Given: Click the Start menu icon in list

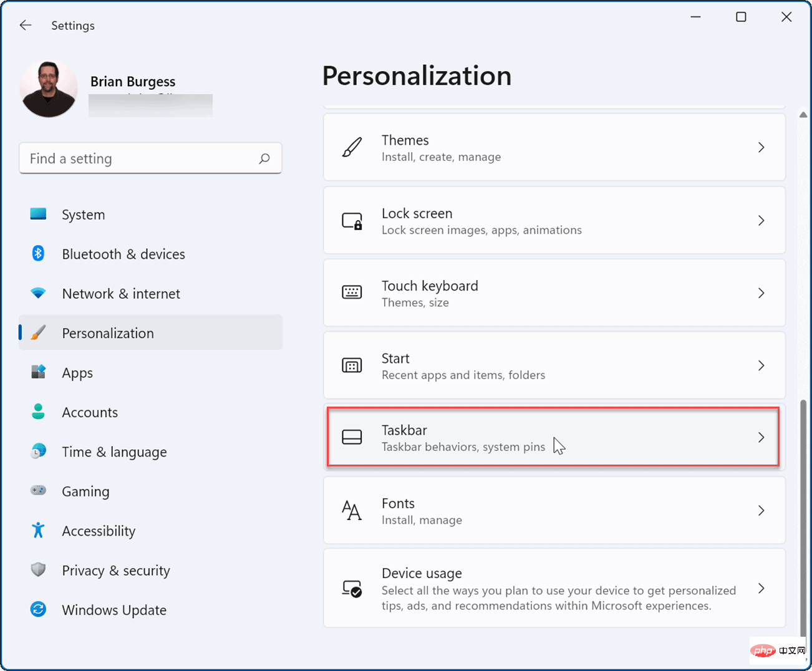Looking at the screenshot, I should coord(352,365).
